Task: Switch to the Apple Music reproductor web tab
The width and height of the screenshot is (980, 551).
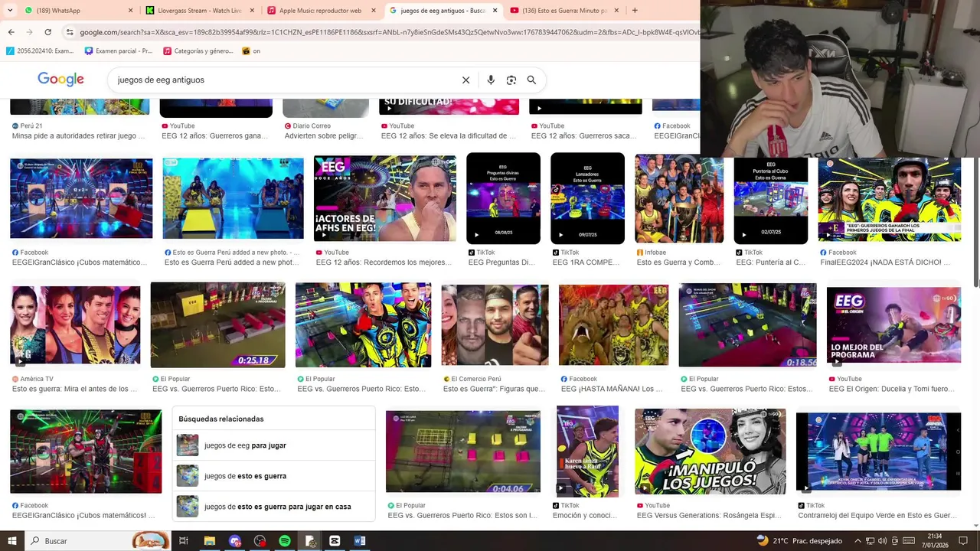Action: pos(322,11)
